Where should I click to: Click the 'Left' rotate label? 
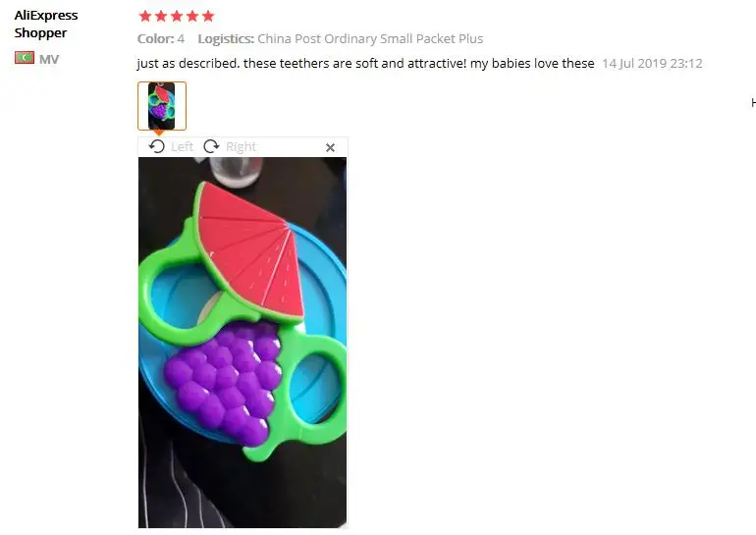click(182, 146)
